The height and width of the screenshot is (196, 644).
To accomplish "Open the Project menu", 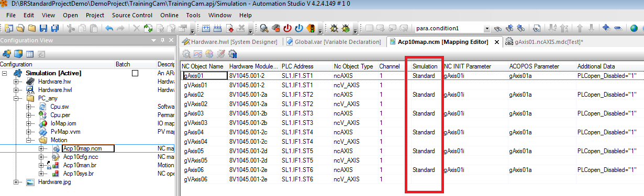I will click(x=95, y=15).
